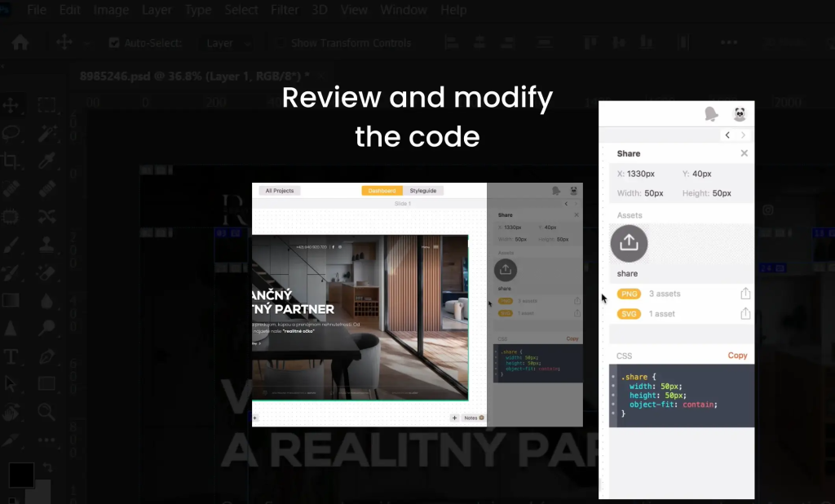Click the share asset upload icon
This screenshot has width=835, height=504.
tap(629, 243)
